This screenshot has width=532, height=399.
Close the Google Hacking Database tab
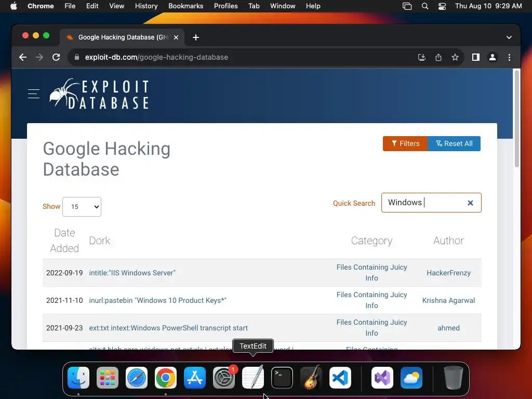point(176,37)
